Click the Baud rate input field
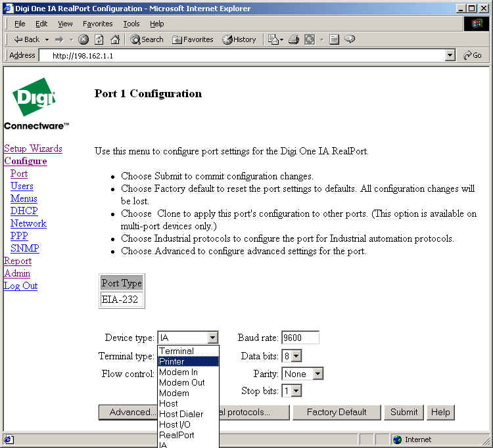 [x=300, y=338]
